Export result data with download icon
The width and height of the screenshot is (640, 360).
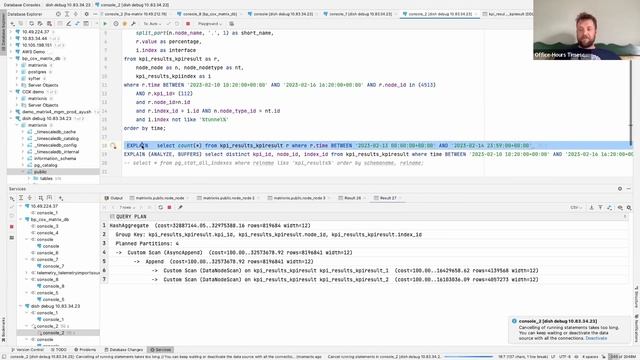[x=591, y=207]
